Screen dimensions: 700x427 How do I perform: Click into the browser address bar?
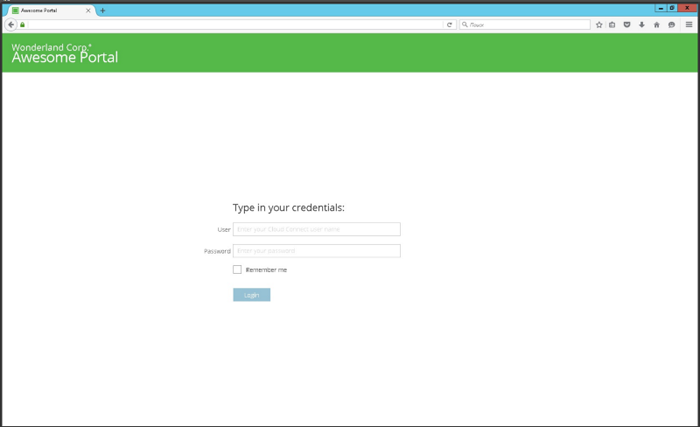tap(235, 25)
